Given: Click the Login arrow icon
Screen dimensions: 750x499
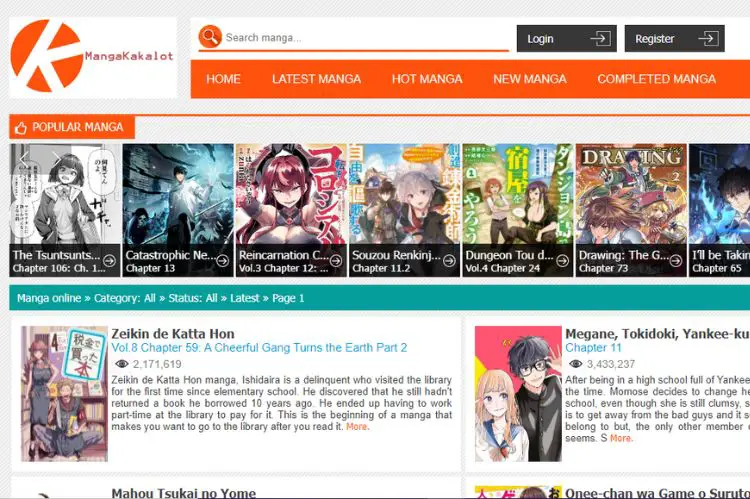Looking at the screenshot, I should tap(600, 39).
